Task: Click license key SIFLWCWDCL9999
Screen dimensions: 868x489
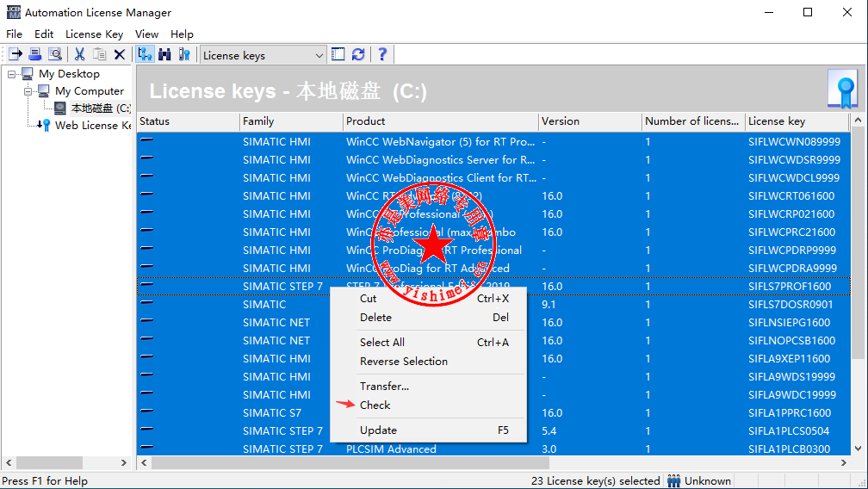Action: point(794,178)
